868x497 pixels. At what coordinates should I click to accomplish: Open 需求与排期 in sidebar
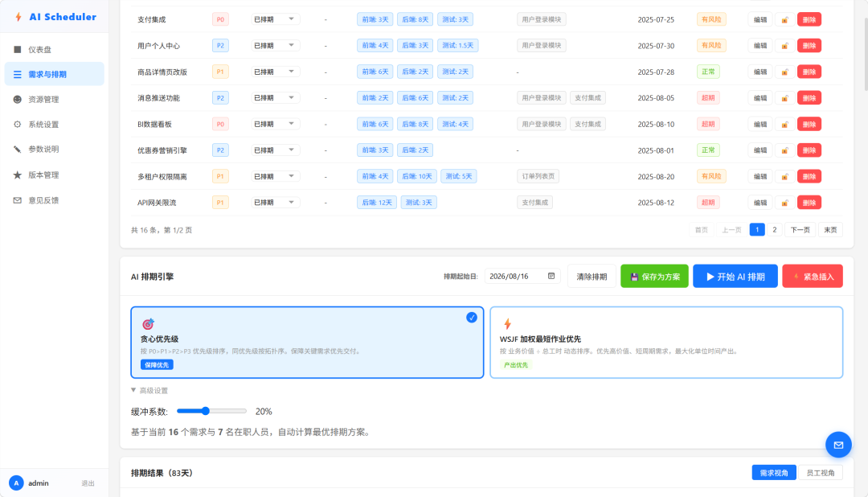[55, 74]
